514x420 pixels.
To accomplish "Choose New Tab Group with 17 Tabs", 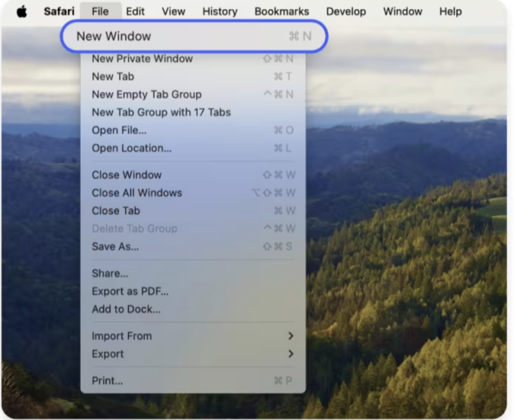I will coord(193,112).
